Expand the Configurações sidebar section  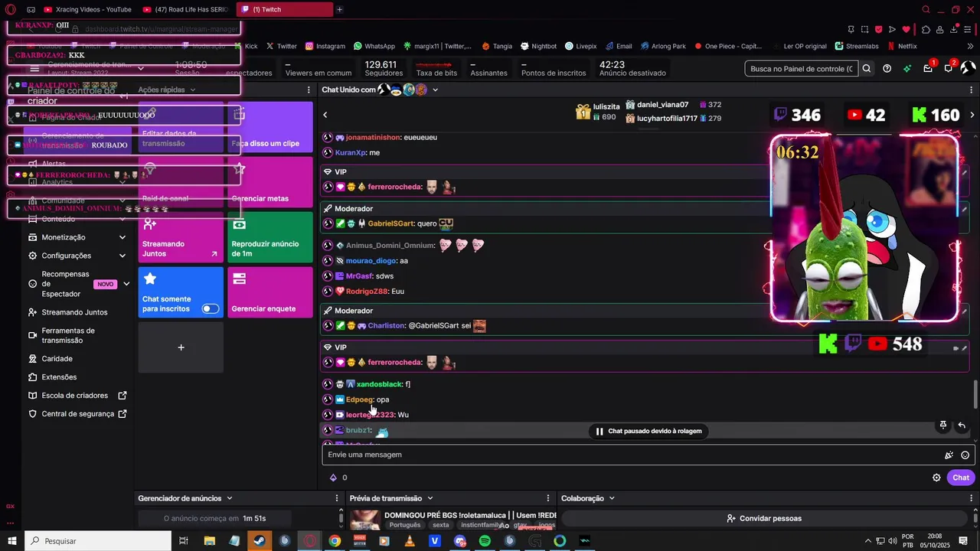coord(122,256)
